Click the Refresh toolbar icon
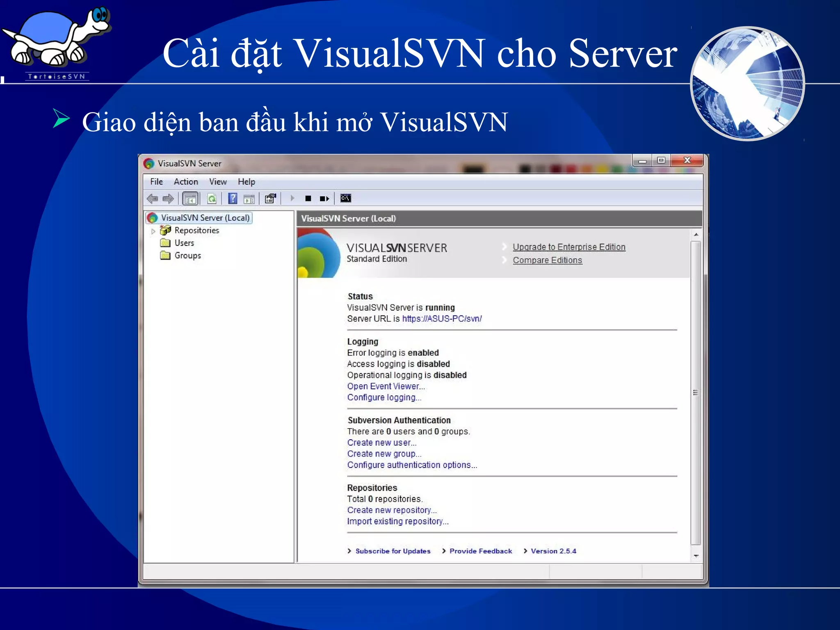 212,199
